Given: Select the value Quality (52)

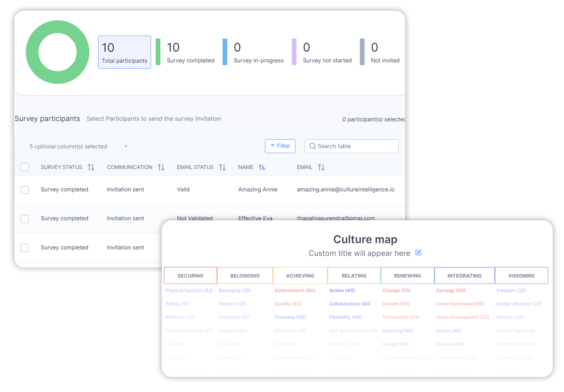Looking at the screenshot, I should tap(288, 304).
